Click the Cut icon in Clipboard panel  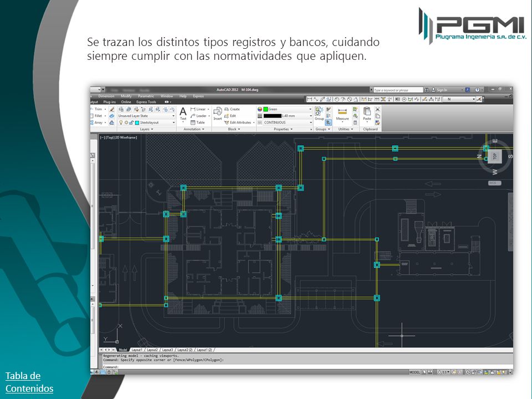(x=377, y=109)
